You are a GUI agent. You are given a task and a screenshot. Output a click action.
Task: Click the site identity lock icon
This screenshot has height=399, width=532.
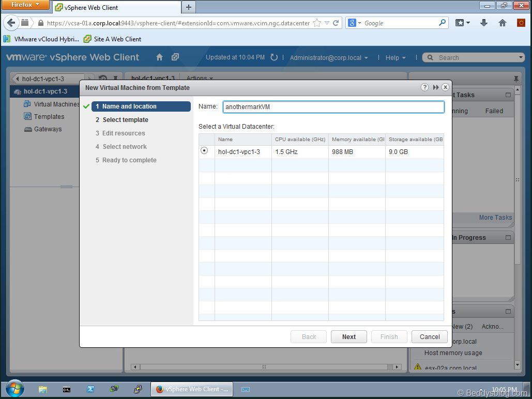41,23
